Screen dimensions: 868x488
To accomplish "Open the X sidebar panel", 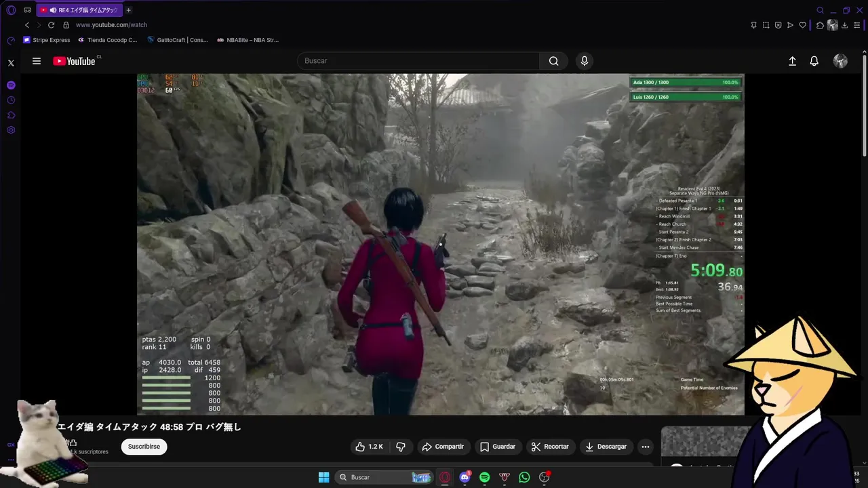I will pyautogui.click(x=11, y=62).
